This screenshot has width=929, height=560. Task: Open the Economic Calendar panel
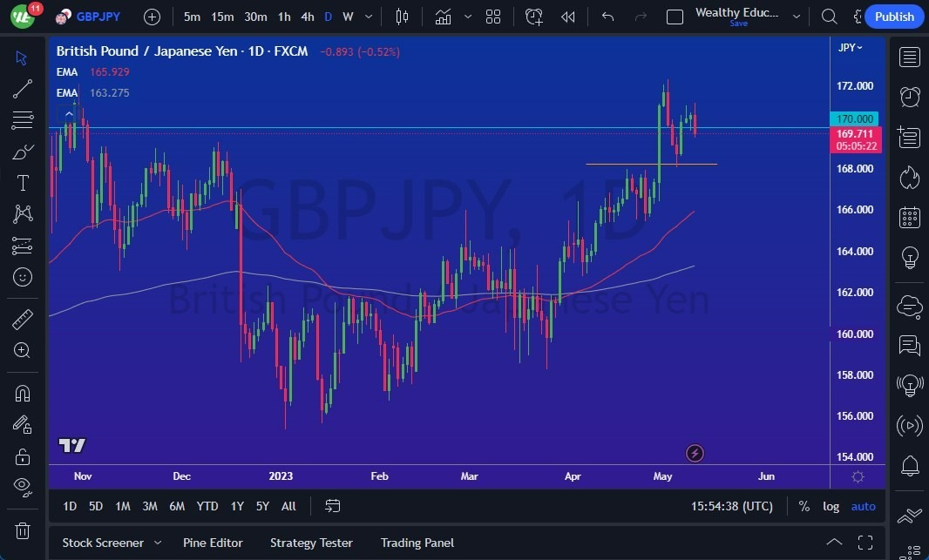point(909,217)
